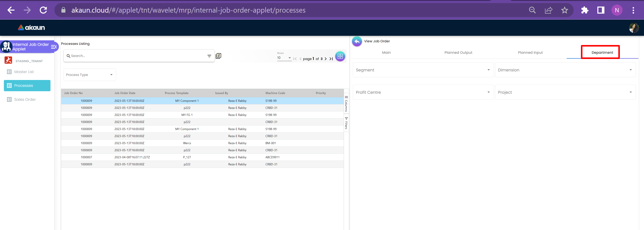Switch to the Main tab

tap(386, 53)
